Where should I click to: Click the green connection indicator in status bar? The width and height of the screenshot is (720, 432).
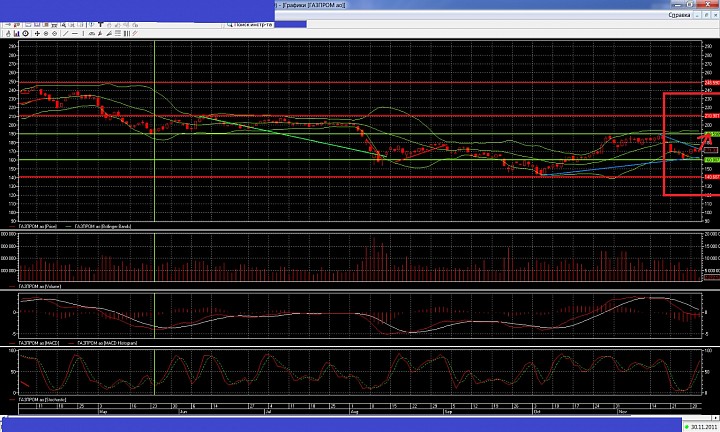click(x=687, y=427)
